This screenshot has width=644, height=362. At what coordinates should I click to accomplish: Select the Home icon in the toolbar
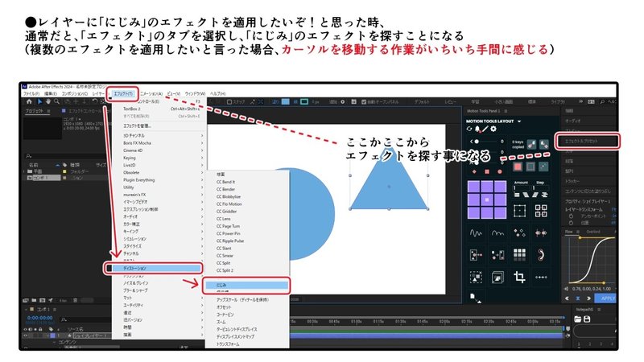(x=29, y=101)
